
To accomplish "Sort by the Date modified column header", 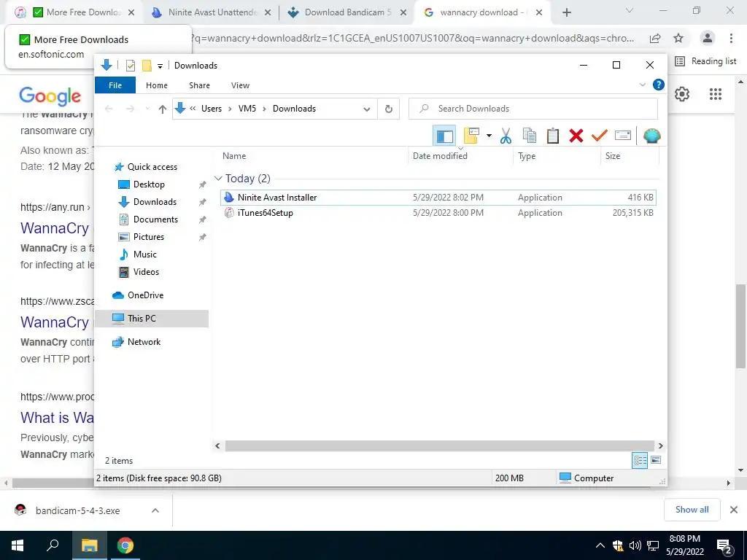I will click(460, 156).
